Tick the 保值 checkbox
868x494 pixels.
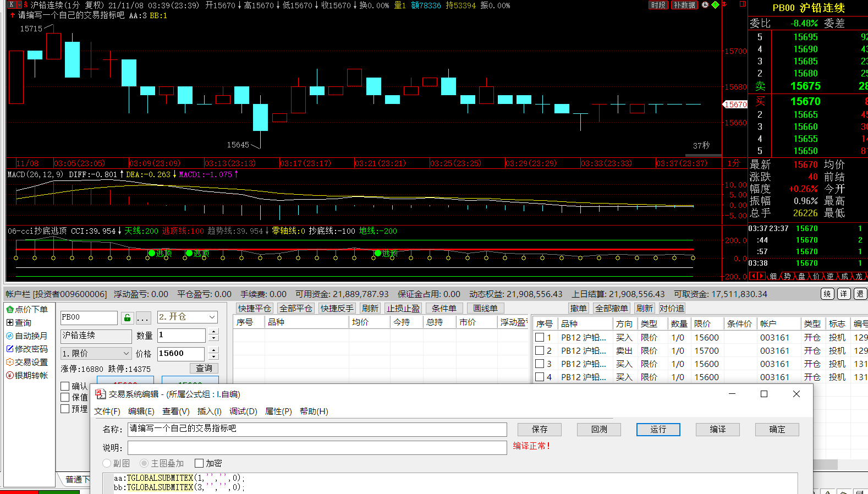click(65, 397)
